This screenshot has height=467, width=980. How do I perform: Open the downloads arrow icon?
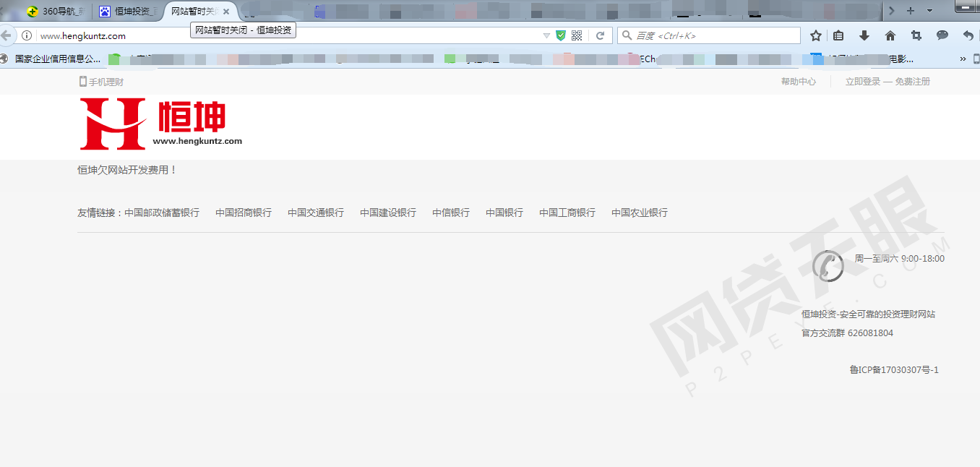pyautogui.click(x=864, y=35)
